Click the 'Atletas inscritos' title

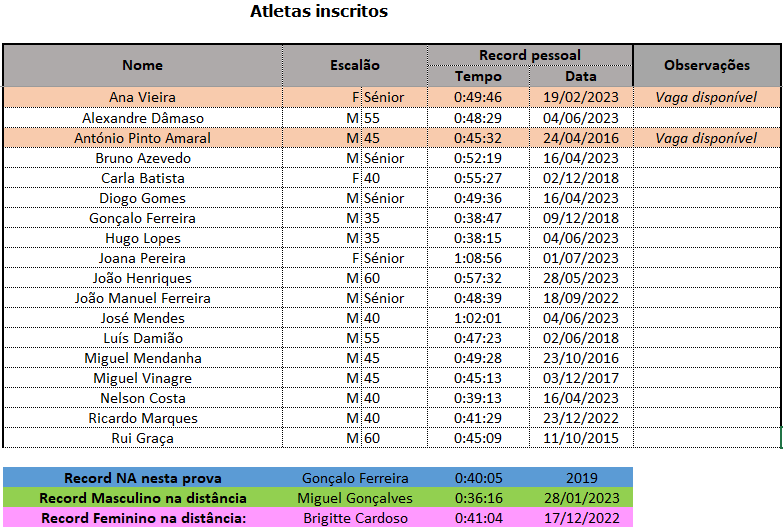point(319,12)
